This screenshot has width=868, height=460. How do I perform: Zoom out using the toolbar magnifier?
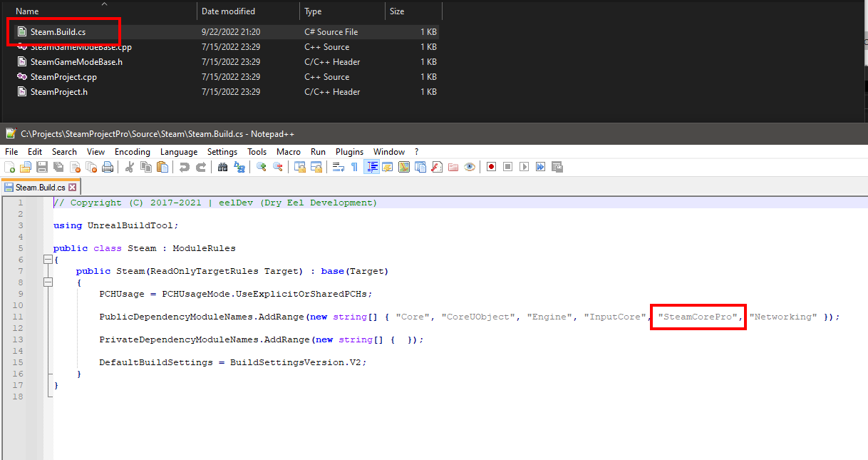click(x=278, y=167)
